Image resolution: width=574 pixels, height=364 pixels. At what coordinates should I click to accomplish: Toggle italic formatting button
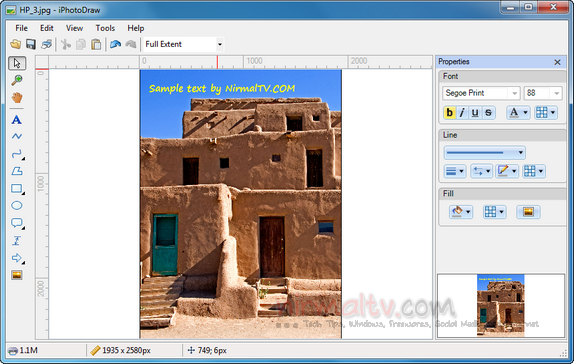pyautogui.click(x=462, y=113)
